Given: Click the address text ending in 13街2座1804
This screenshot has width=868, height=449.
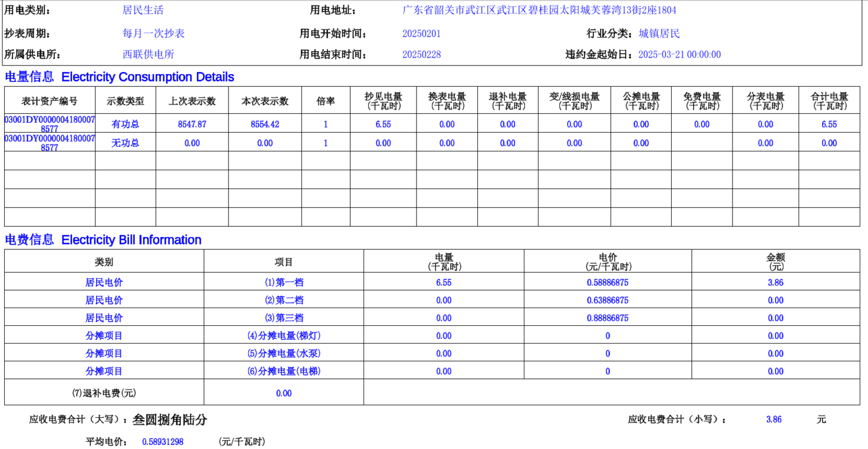Looking at the screenshot, I should pos(539,10).
